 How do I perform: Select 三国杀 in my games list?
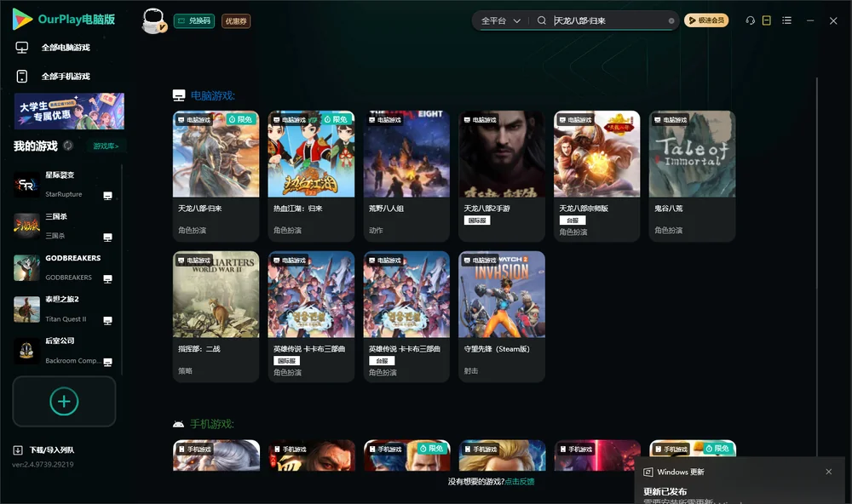point(64,226)
